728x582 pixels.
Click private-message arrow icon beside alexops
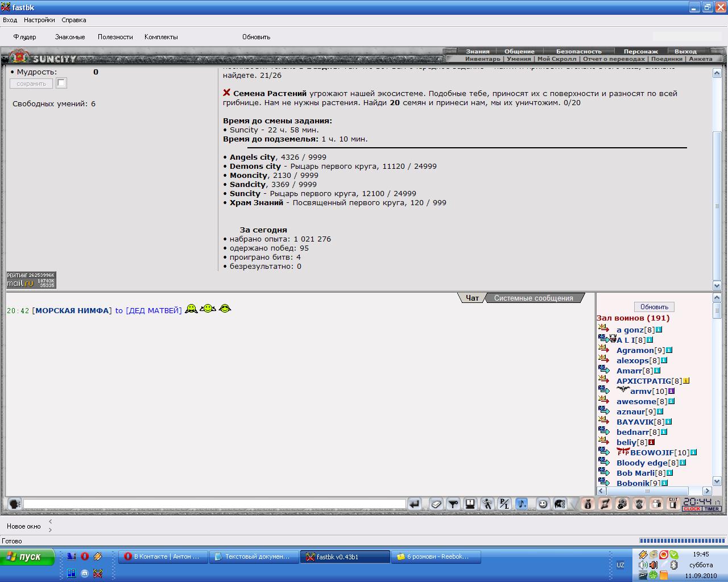[604, 360]
